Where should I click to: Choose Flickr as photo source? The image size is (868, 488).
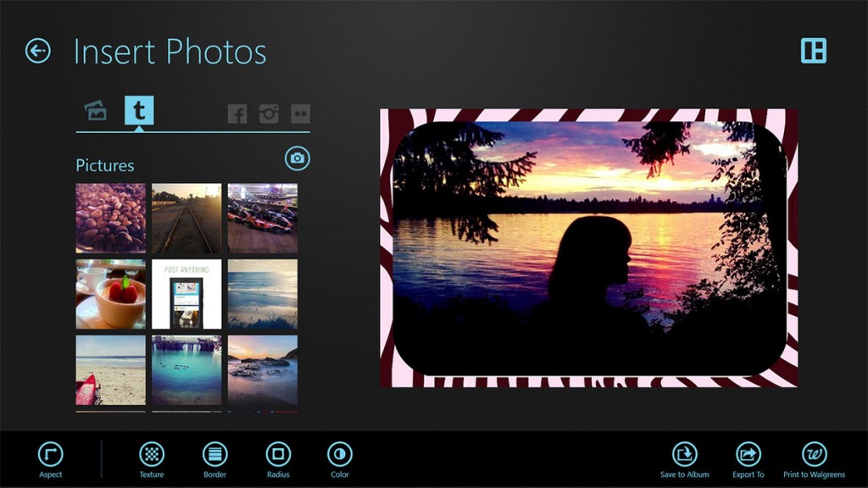tap(300, 114)
